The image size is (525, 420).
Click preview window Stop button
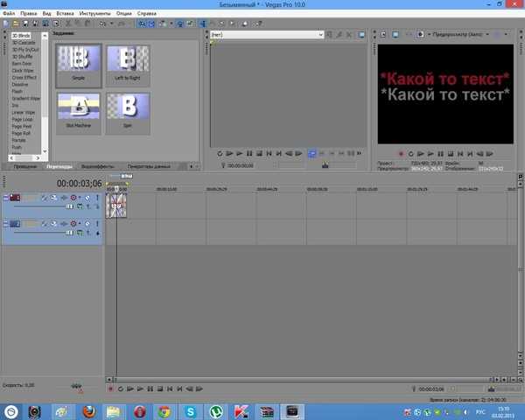[x=451, y=154]
